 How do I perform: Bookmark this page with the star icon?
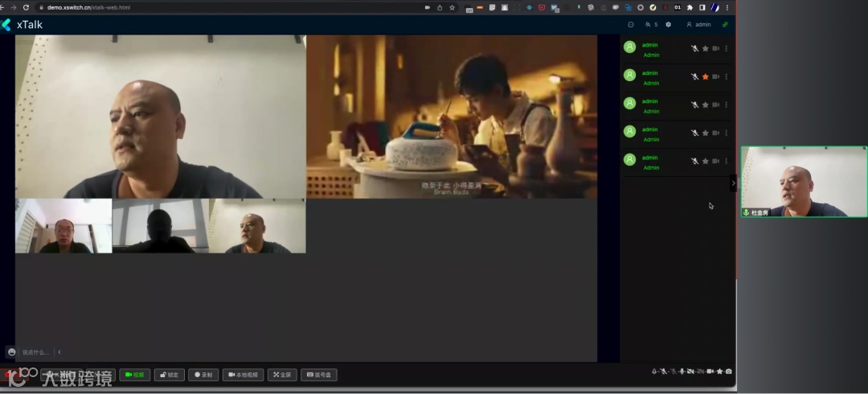point(452,7)
